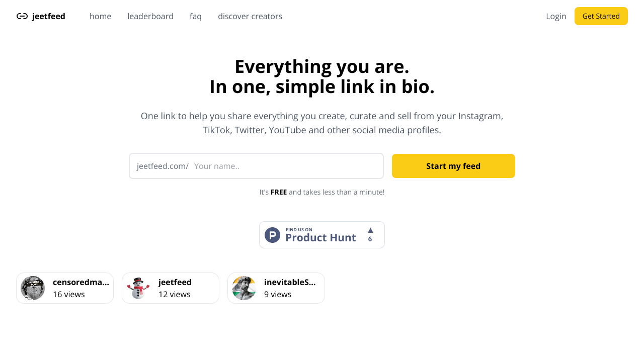The width and height of the screenshot is (644, 362).
Task: Click the Get Started button
Action: [601, 16]
